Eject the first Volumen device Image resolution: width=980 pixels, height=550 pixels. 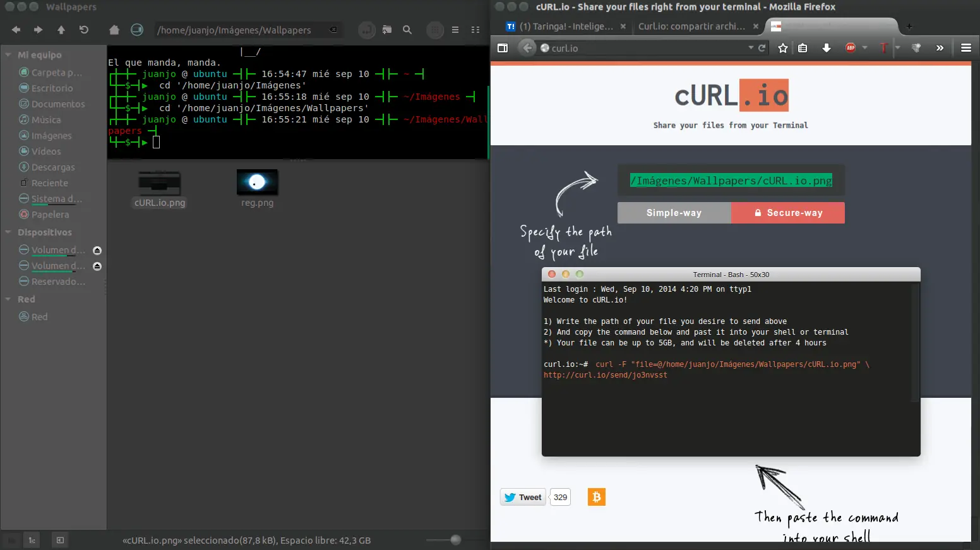(97, 251)
